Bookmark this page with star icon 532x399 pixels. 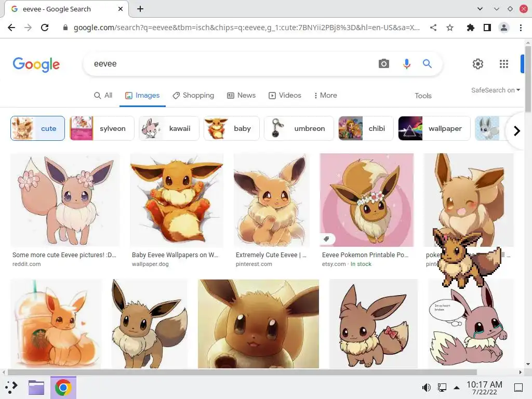tap(450, 28)
